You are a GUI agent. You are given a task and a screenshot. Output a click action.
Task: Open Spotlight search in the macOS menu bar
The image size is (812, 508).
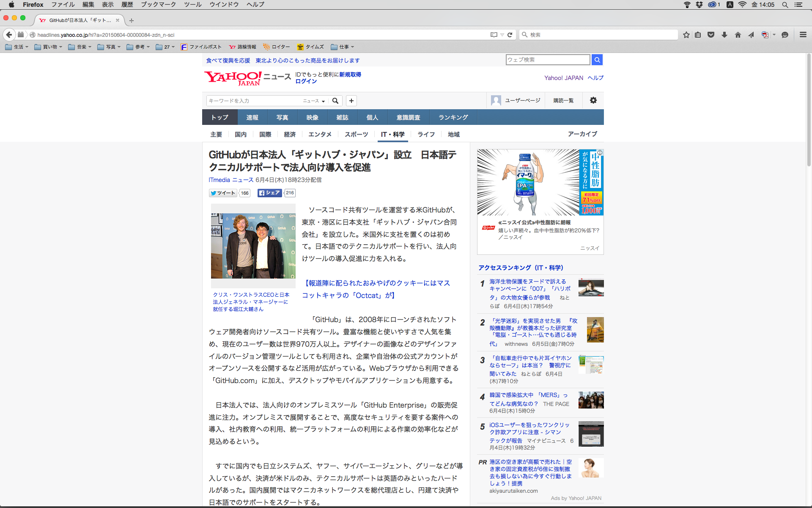click(785, 5)
